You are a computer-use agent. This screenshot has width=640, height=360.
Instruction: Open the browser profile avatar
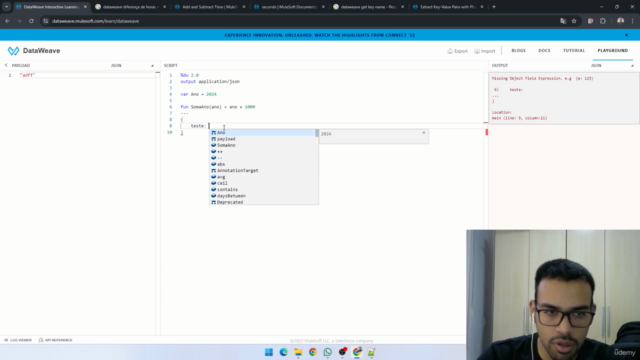pos(620,21)
